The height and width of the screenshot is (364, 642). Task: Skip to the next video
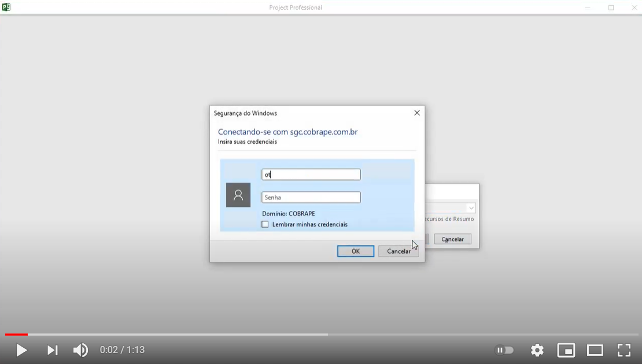click(x=52, y=350)
